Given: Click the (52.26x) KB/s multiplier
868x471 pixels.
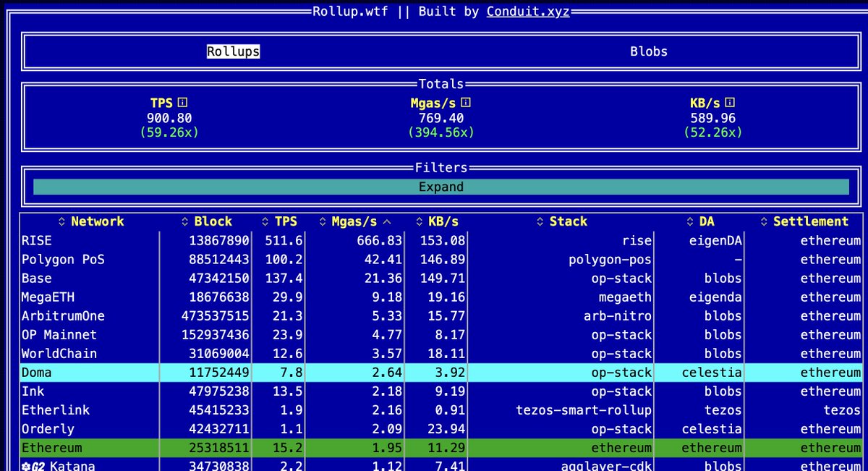Looking at the screenshot, I should (x=712, y=133).
